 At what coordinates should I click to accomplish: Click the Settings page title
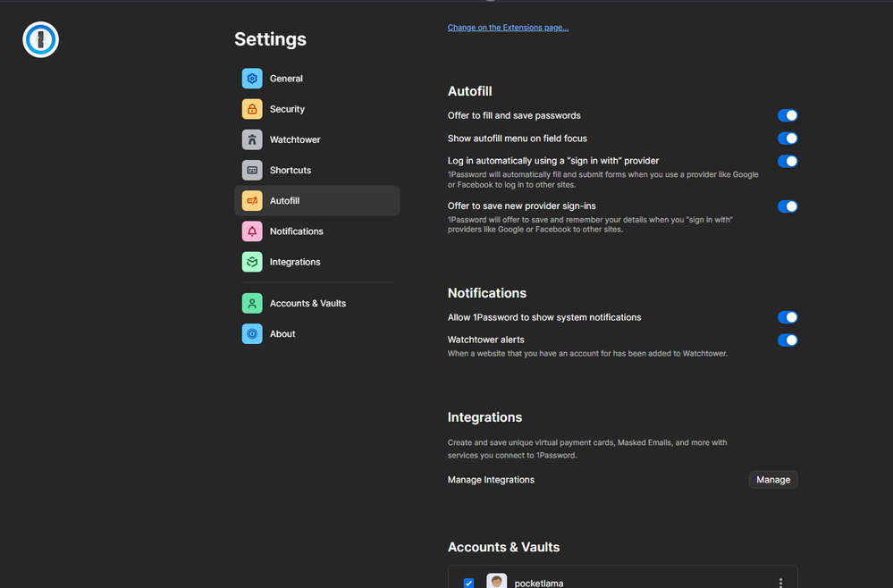pyautogui.click(x=271, y=39)
